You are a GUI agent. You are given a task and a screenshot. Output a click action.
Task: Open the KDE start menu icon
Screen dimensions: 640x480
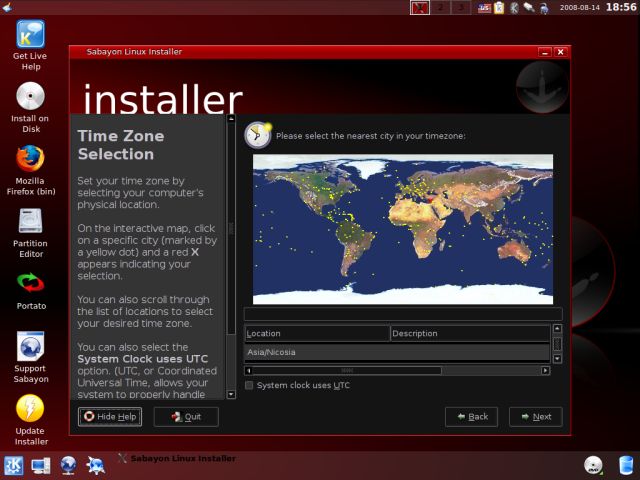(16, 465)
